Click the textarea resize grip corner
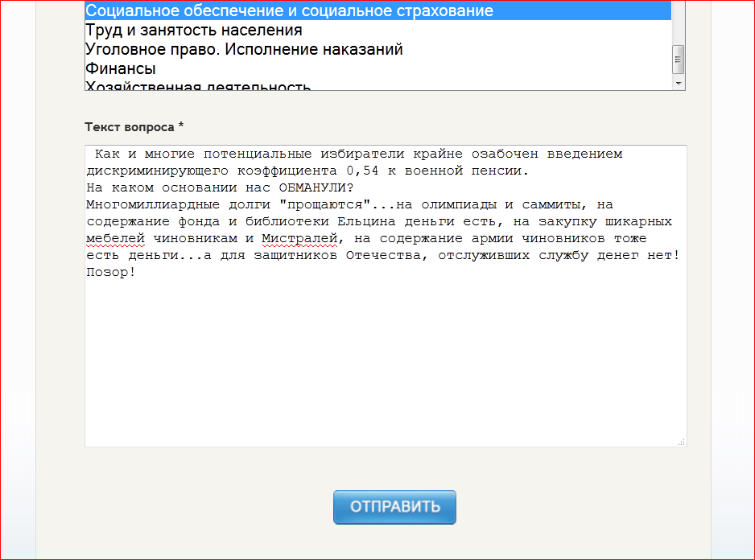 681,441
